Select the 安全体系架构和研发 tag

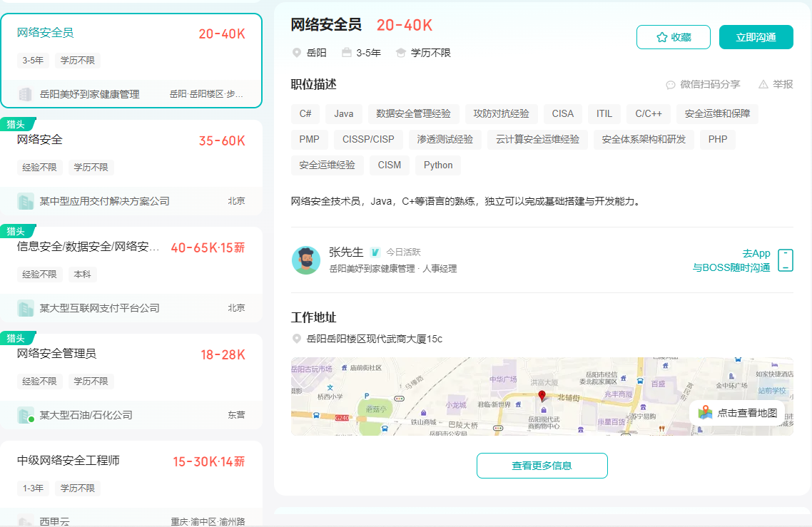tap(644, 139)
